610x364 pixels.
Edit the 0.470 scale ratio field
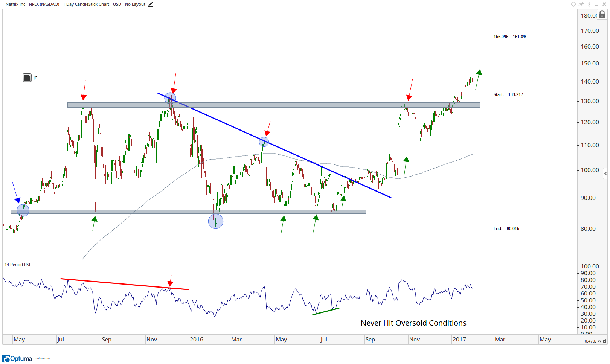coord(590,341)
